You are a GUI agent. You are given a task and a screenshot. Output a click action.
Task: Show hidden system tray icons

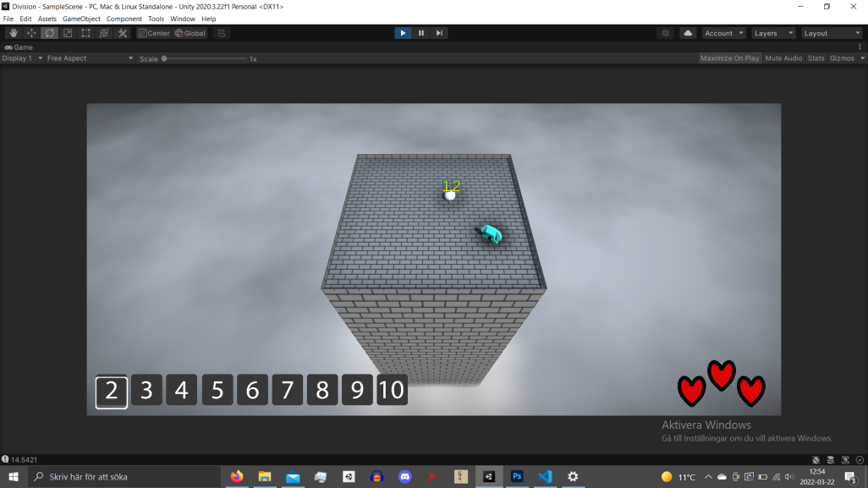coord(708,476)
